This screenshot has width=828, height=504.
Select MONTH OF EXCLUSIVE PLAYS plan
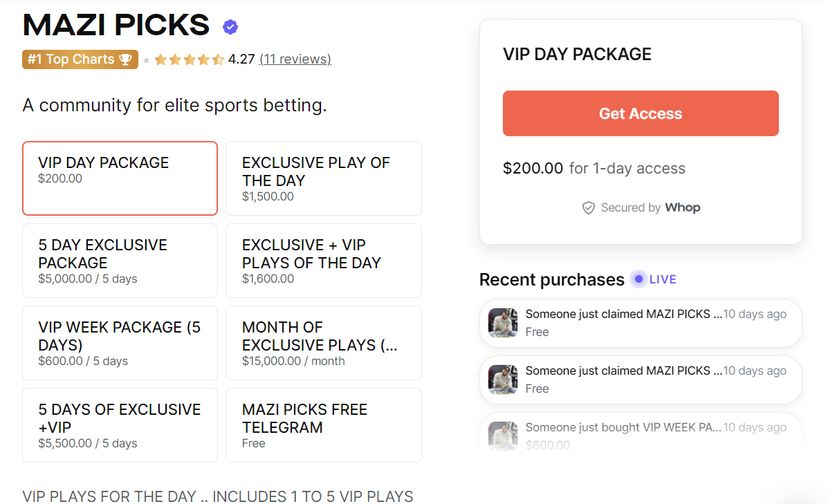pyautogui.click(x=323, y=343)
